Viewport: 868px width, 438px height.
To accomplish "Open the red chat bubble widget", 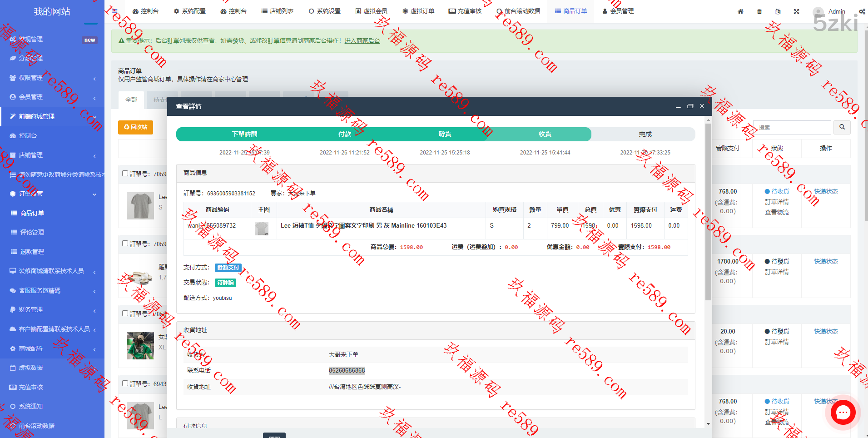I will [843, 413].
